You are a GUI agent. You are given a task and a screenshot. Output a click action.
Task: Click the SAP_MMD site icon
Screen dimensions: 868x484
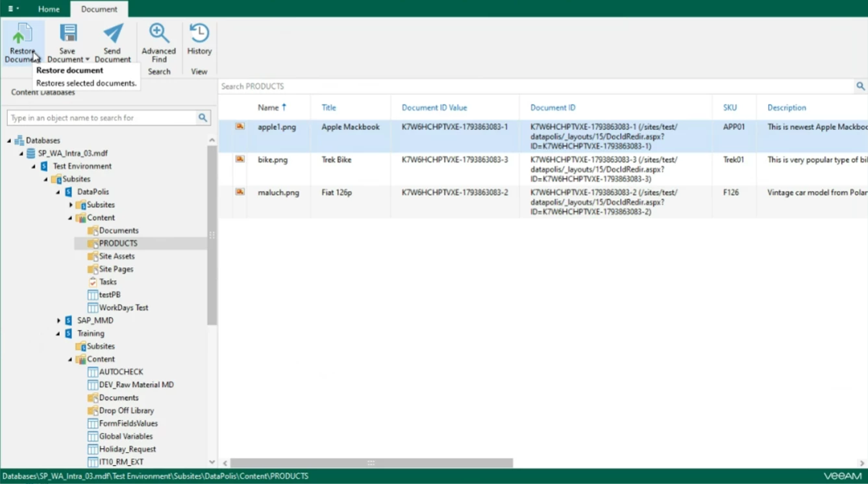68,320
